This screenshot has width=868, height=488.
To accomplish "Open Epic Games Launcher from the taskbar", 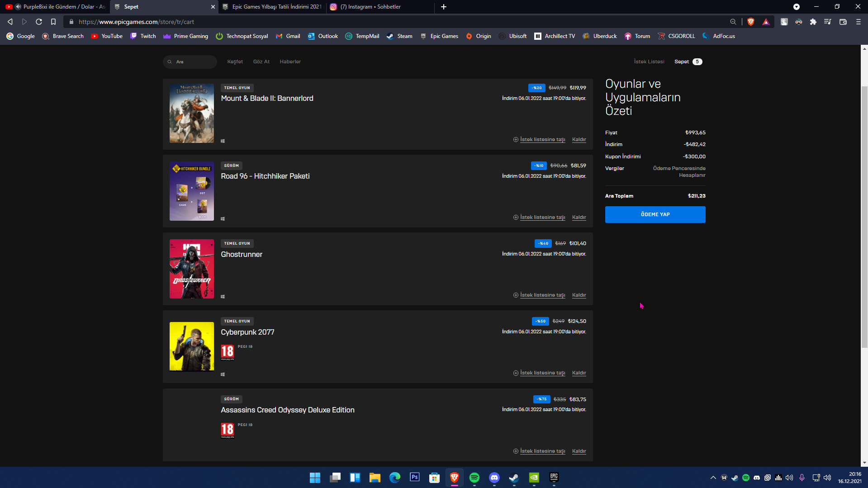I will tap(554, 478).
